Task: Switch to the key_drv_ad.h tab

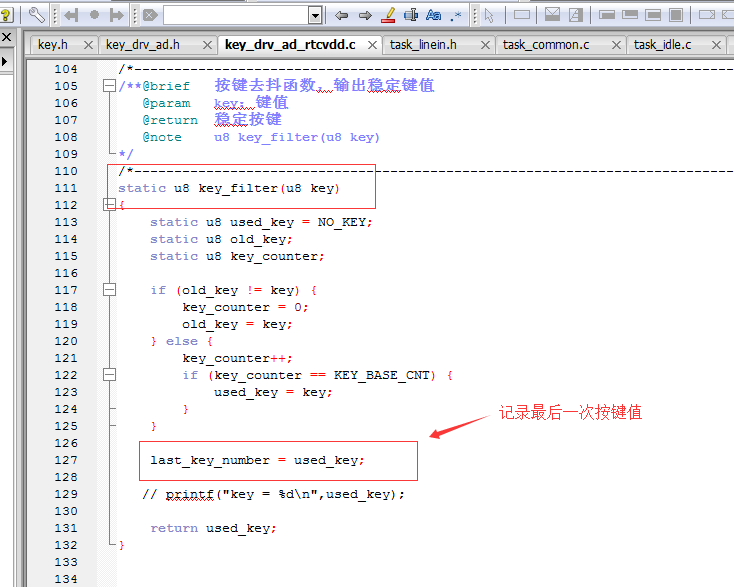Action: [143, 45]
